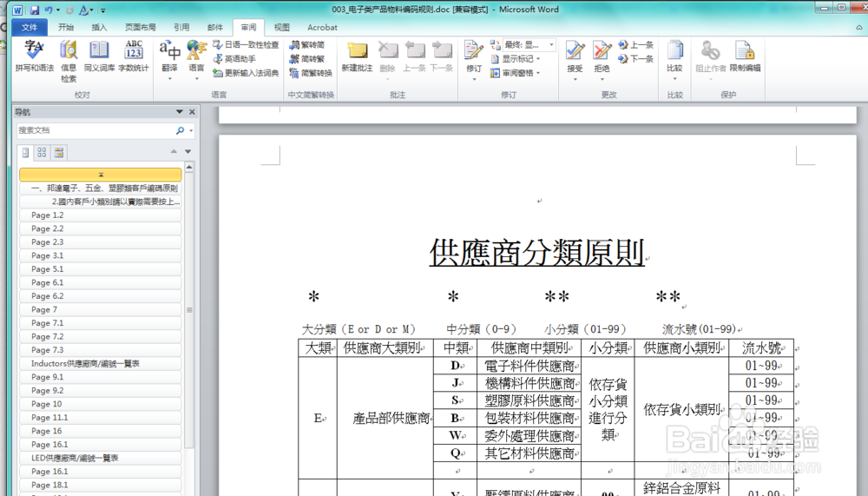Screen dimensions: 868x496
Task: Click the search document (搜索文档) field
Action: (x=95, y=130)
